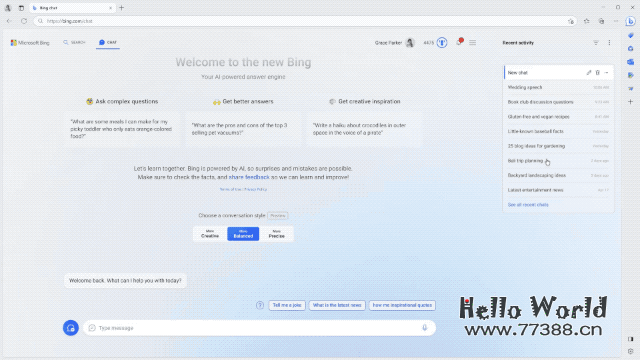Screen dimensions: 640x360
Task: Switch to the Search tab
Action: 74,42
